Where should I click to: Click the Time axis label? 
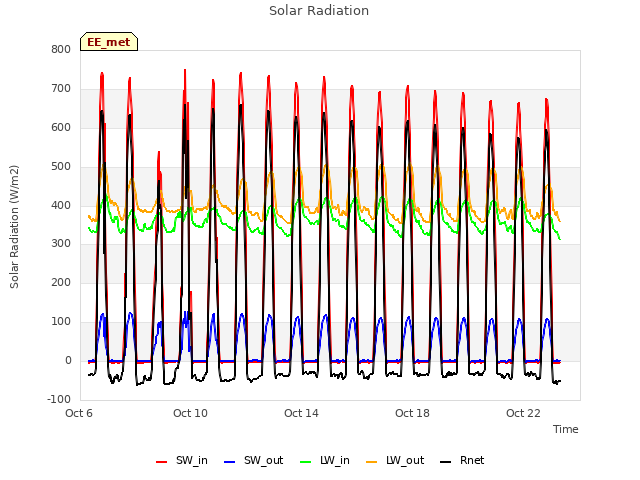(x=566, y=429)
